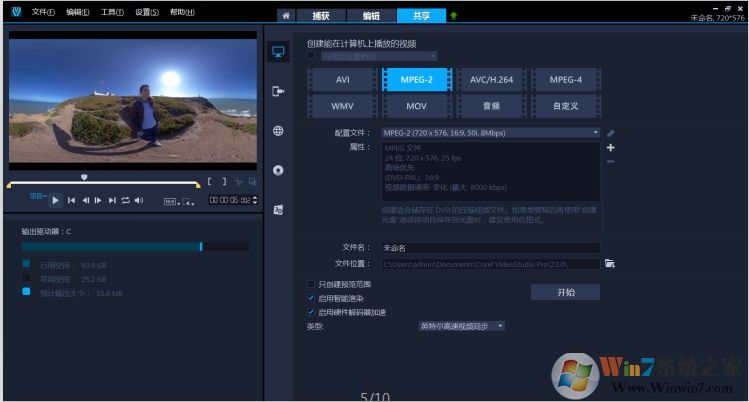
Task: Select the 3D movie output icon
Action: 278,210
